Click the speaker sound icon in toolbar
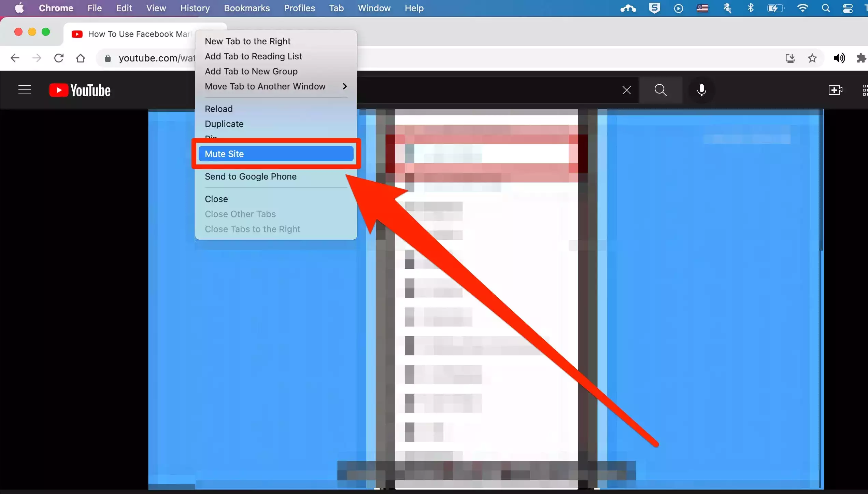868x494 pixels. click(839, 58)
